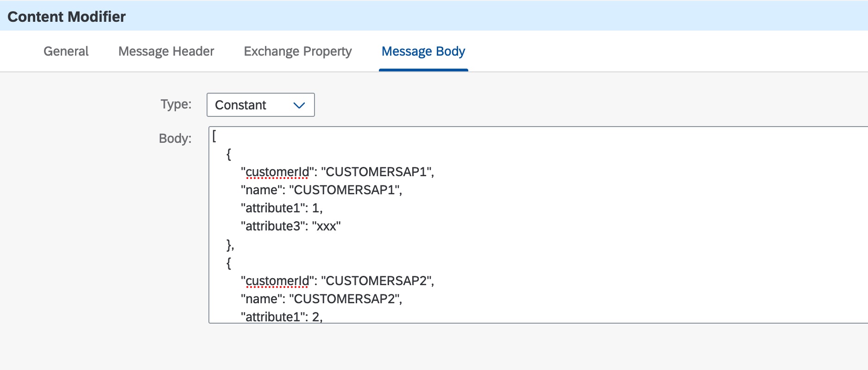
Task: Click the name CUSTOMERSAP2 line in body
Action: pyautogui.click(x=321, y=299)
